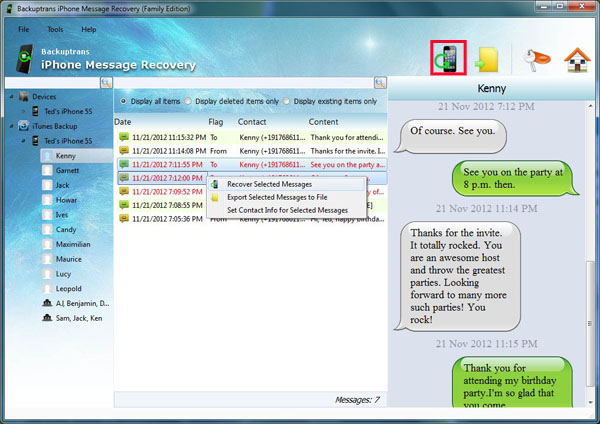Click message bubble icon of 11:15:32 PM row
Image resolution: width=600 pixels, height=424 pixels.
tap(124, 137)
